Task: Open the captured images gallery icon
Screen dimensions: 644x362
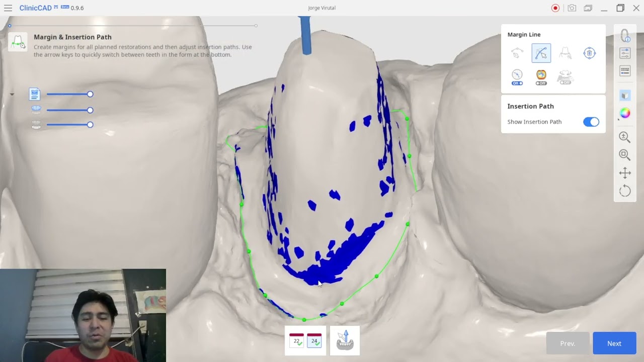Action: point(588,8)
